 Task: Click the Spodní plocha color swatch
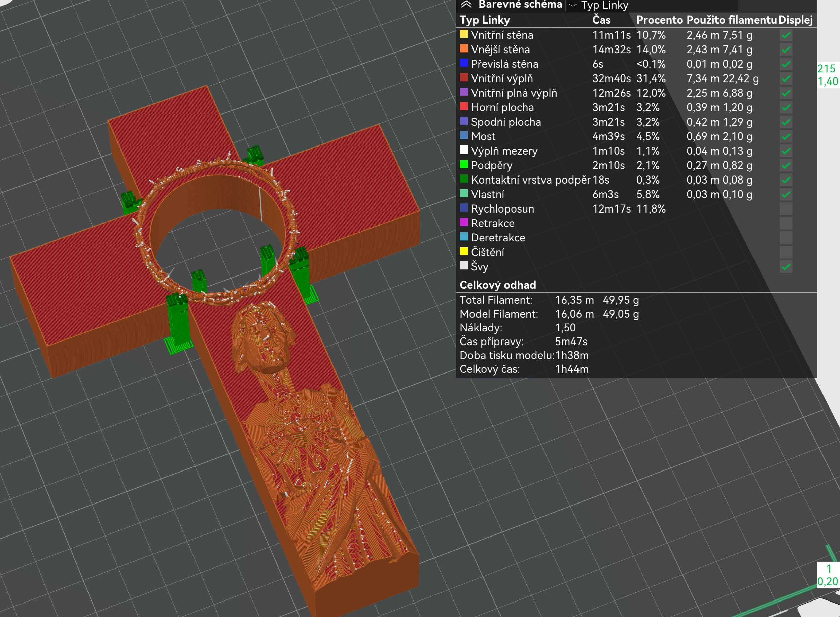[464, 121]
